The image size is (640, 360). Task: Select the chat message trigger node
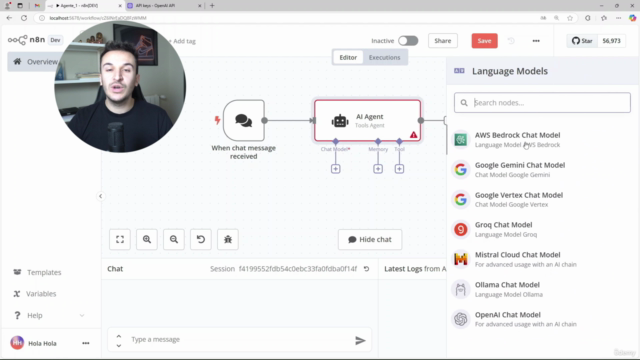click(244, 120)
